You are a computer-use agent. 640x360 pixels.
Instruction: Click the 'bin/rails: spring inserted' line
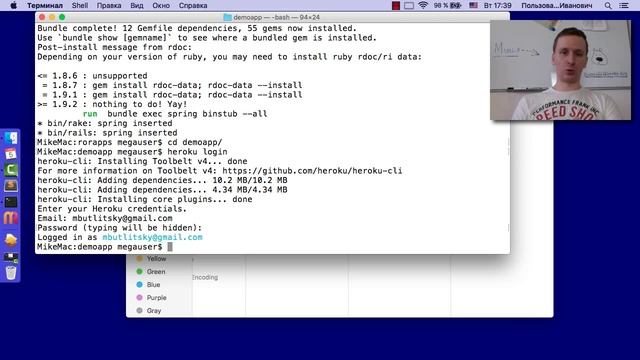[107, 133]
